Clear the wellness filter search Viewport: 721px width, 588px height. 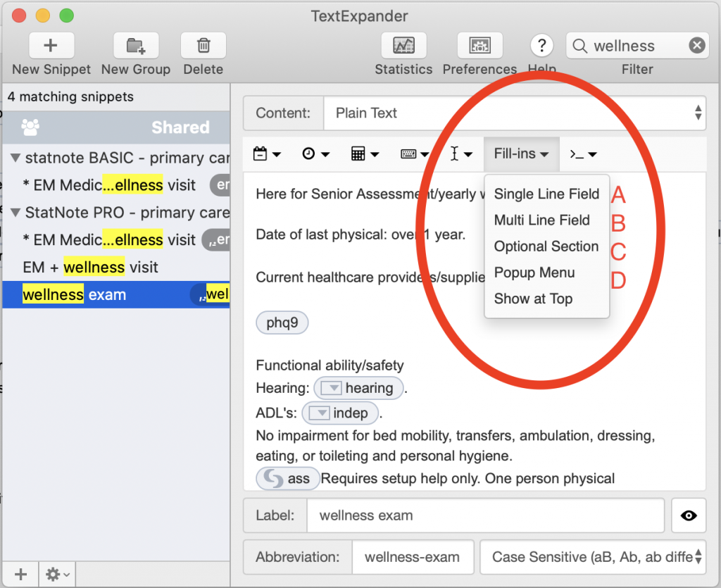point(697,45)
